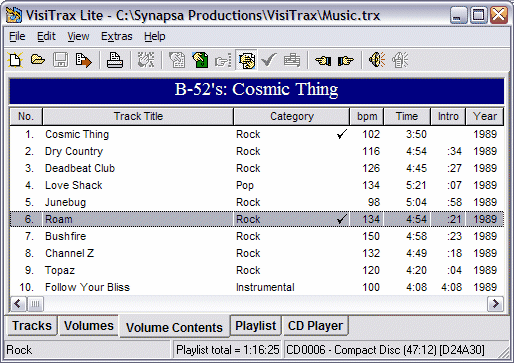514x363 pixels.
Task: Click CD0006 Compact Disc status bar entry
Action: point(385,350)
